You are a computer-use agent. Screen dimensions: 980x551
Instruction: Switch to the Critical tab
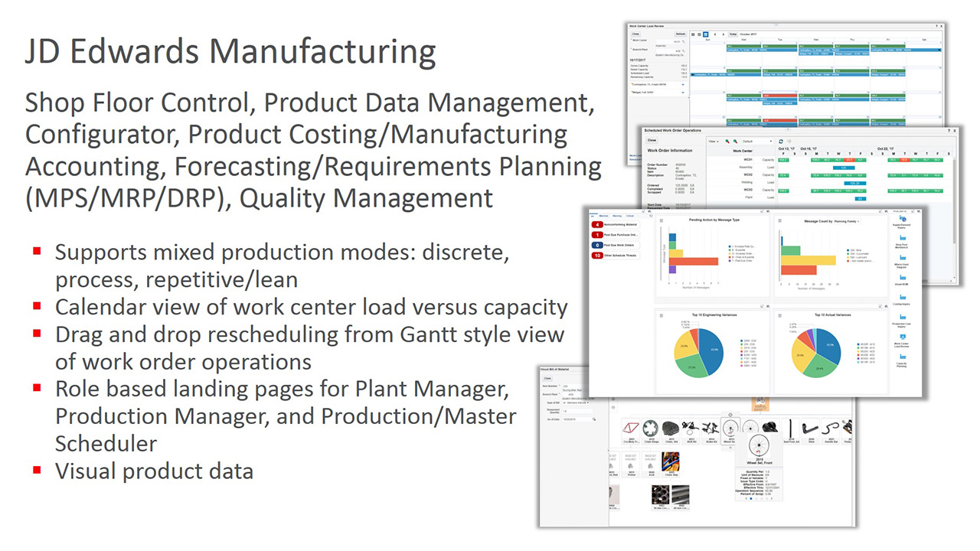pos(630,216)
